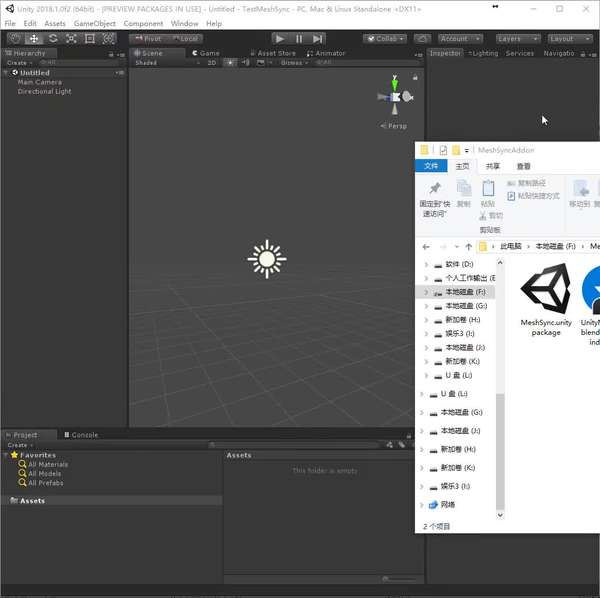Toggle scene lighting sun icon in Scene toolbar
600x598 pixels.
click(230, 62)
